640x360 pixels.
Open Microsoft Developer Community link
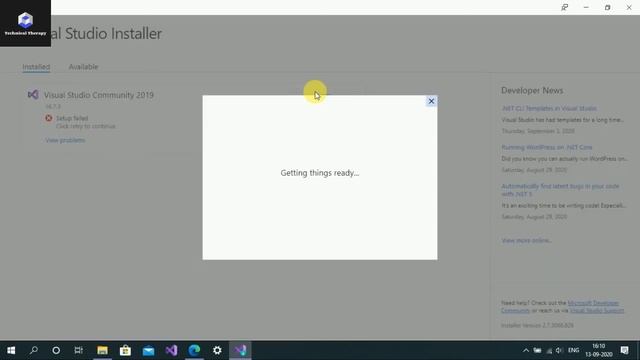(x=560, y=307)
